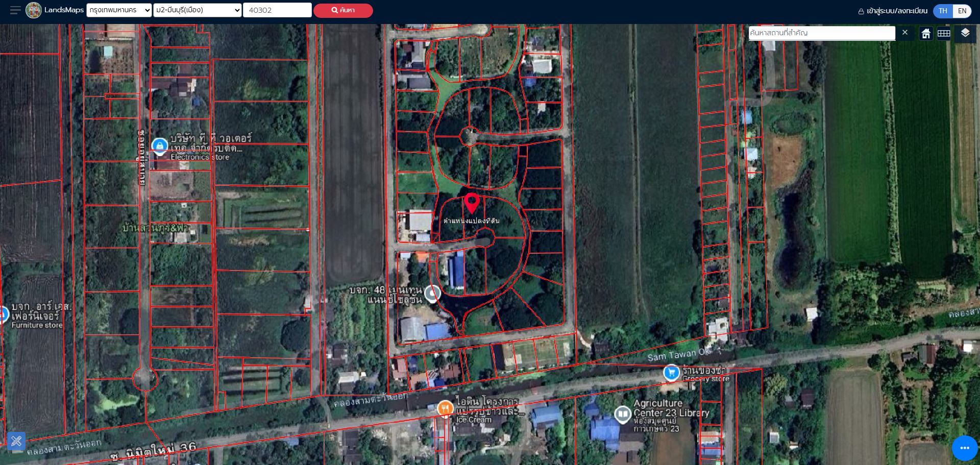Click the Agriculture Center 23 Library marker
Image resolution: width=980 pixels, height=465 pixels.
pyautogui.click(x=623, y=414)
